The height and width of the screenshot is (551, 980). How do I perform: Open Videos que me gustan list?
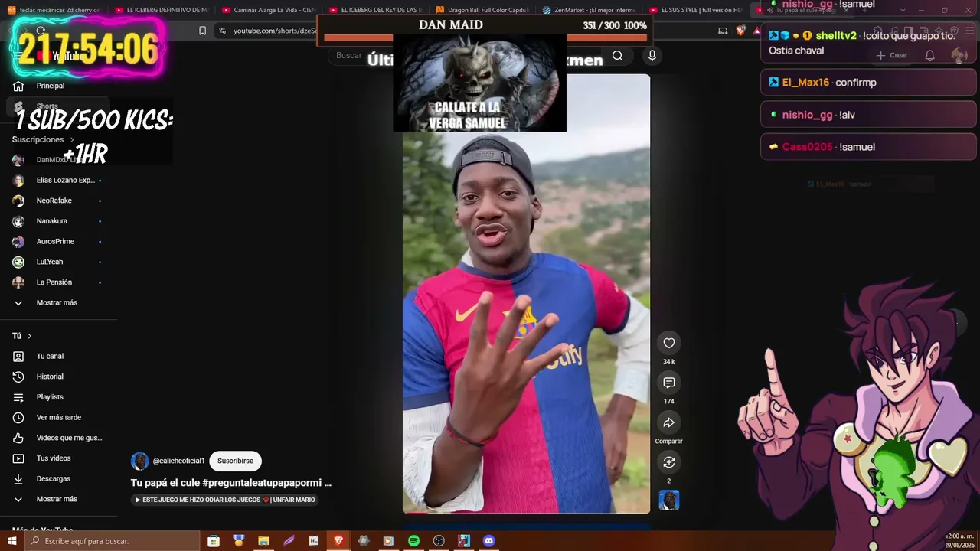58,438
